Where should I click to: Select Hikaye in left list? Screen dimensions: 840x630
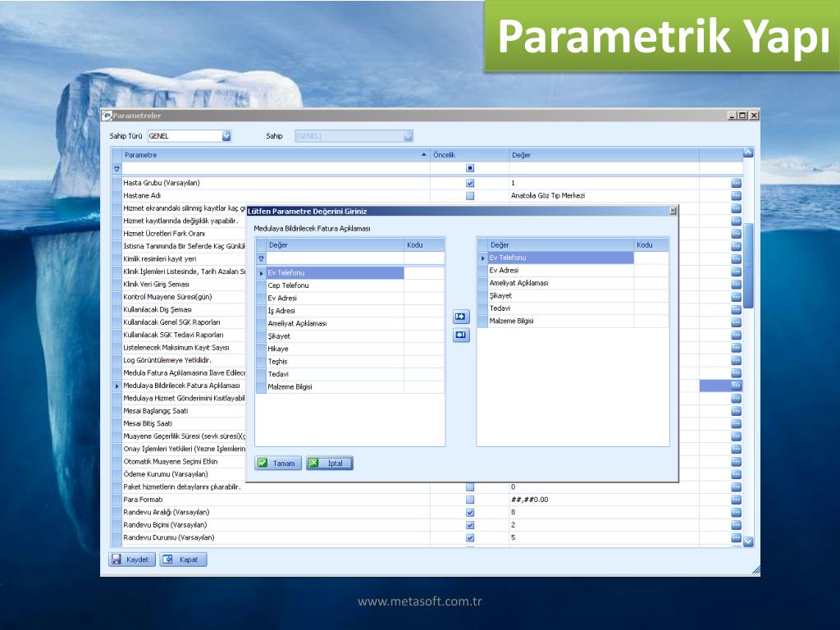tap(335, 349)
